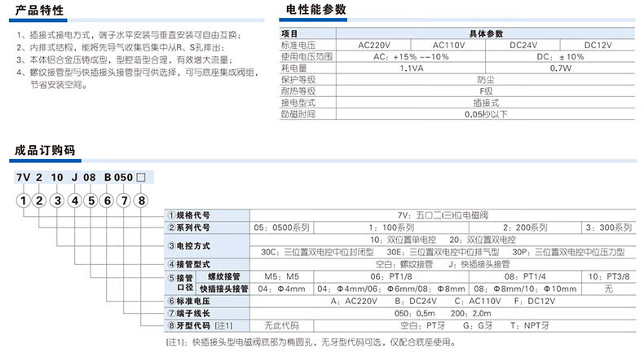Screen dimensions: 644x353
Task: Click 'J: 快插接头接管' option
Action: tap(479, 264)
